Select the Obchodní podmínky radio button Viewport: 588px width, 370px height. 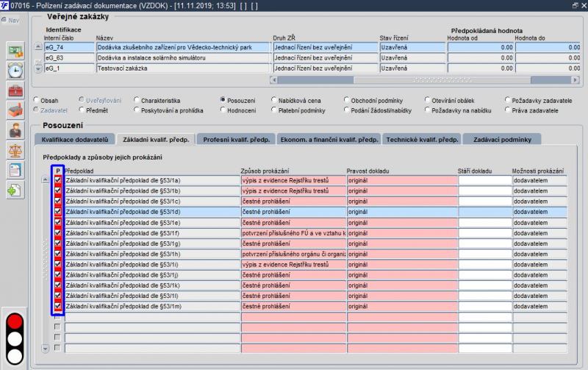tap(346, 100)
